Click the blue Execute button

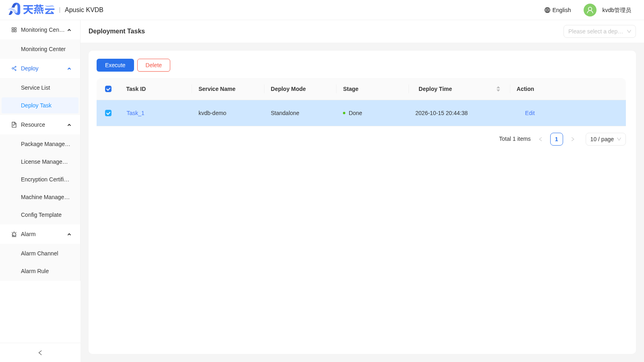point(115,65)
